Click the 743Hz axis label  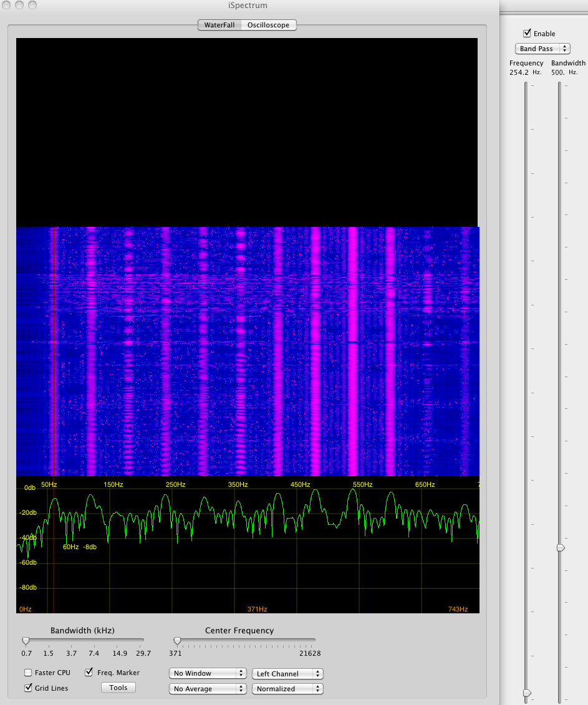coord(458,609)
